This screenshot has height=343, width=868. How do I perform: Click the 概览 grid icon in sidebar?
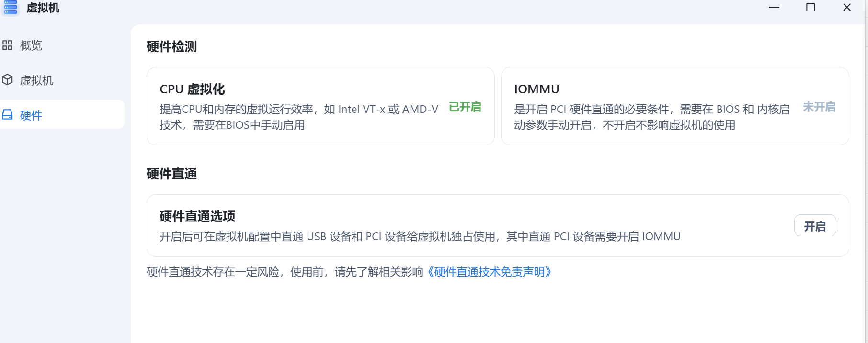coord(7,45)
